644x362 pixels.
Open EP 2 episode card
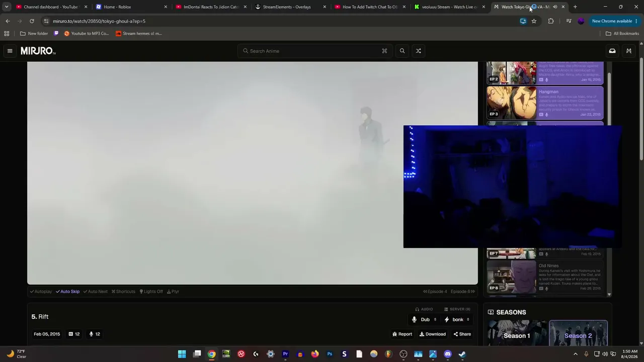tap(545, 73)
